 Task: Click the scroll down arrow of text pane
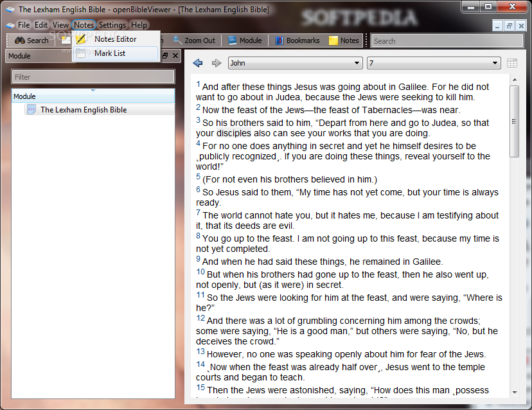coord(515,393)
